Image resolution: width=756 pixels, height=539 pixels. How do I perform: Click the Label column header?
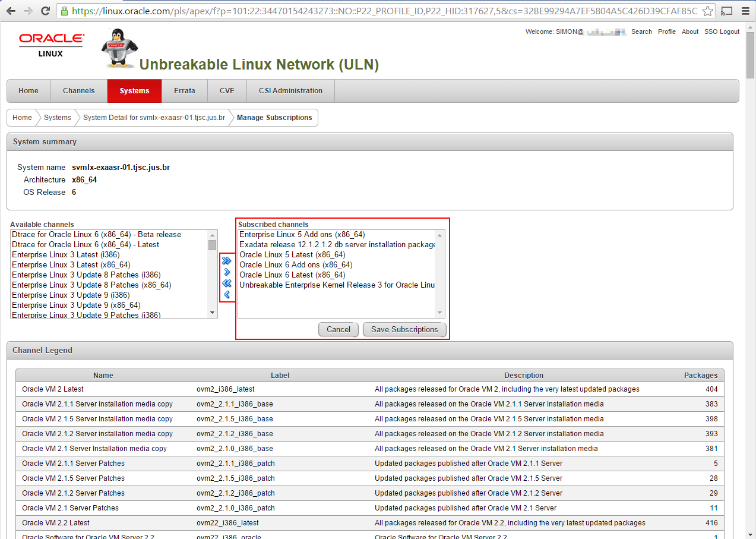[280, 376]
